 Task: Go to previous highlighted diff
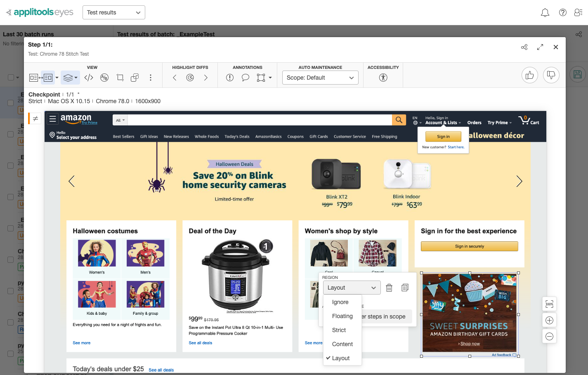[175, 78]
